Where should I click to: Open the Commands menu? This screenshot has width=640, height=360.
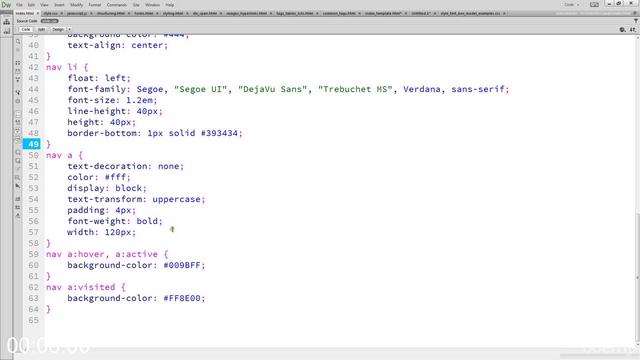(x=117, y=5)
